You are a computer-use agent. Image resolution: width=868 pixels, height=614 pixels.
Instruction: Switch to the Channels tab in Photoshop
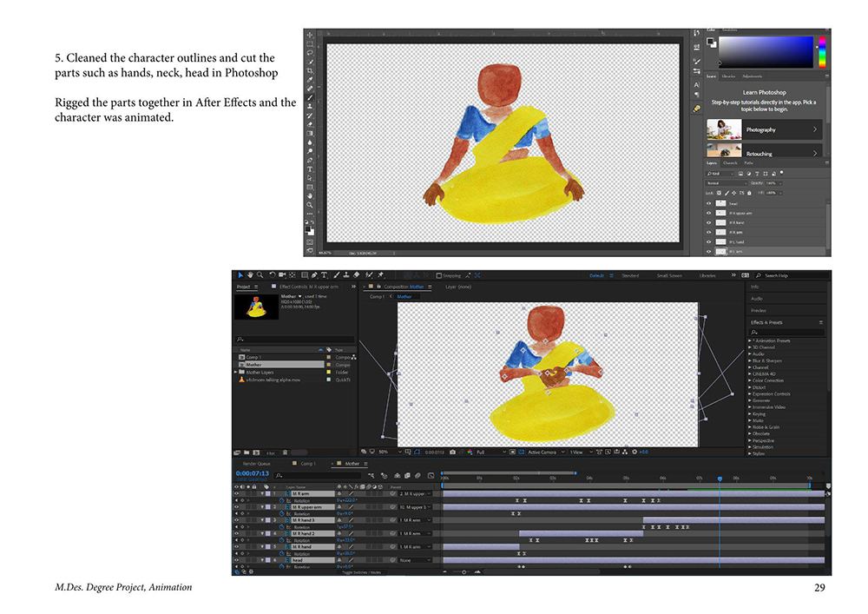coord(730,162)
